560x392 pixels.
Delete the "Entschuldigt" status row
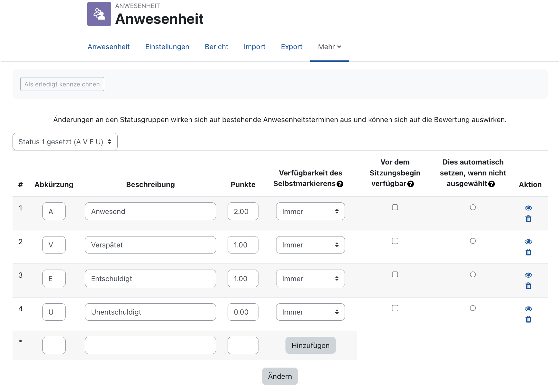point(528,286)
